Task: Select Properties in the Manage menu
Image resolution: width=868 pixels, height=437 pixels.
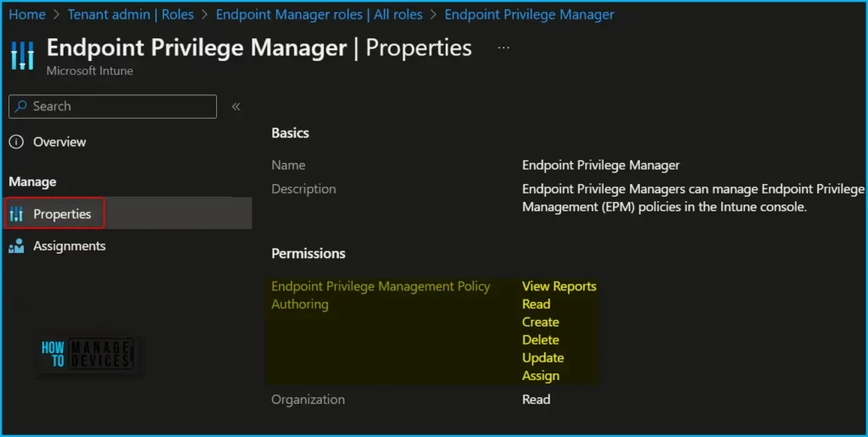Action: [128, 214]
